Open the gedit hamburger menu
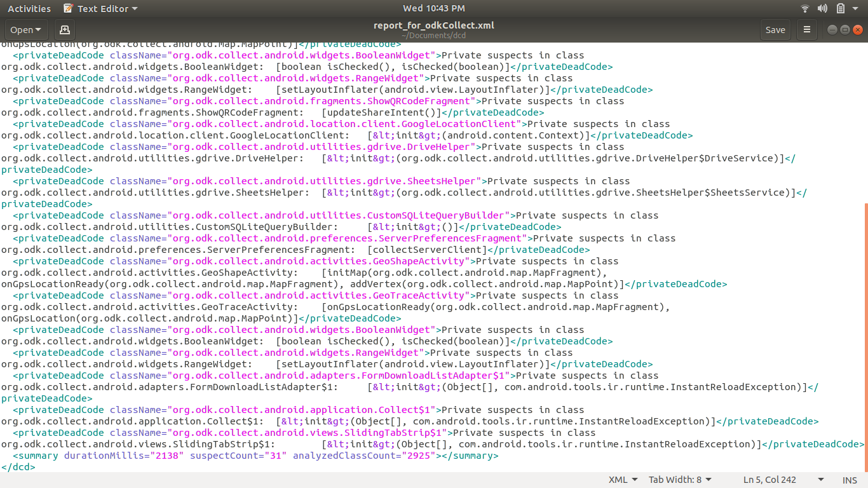Viewport: 868px width, 488px height. [x=806, y=29]
